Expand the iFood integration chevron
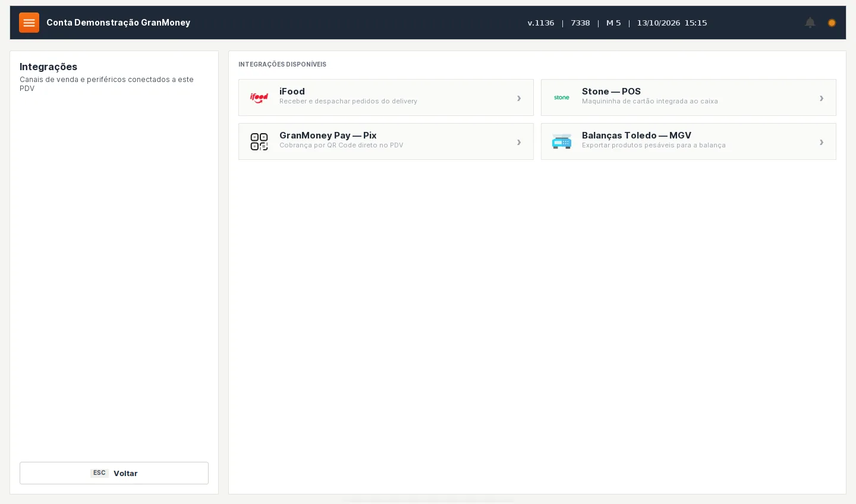 (519, 98)
